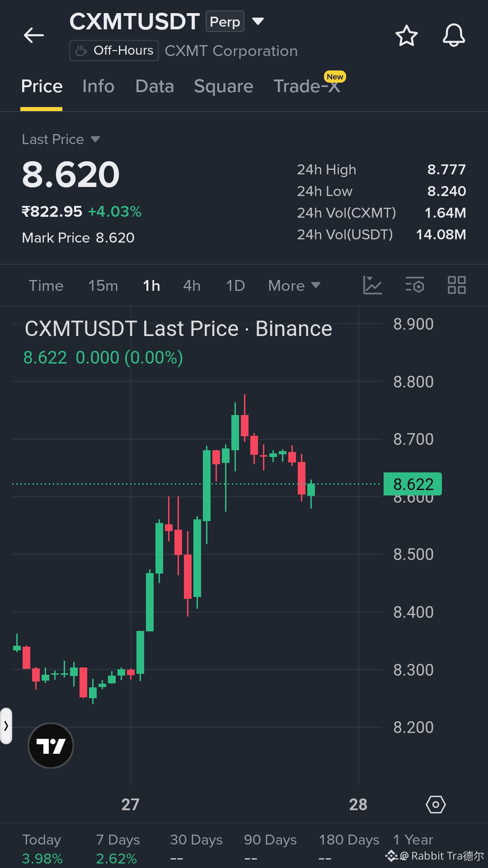Tap the 7 Days 2.62% performance stat
This screenshot has height=868, width=488.
(x=117, y=849)
